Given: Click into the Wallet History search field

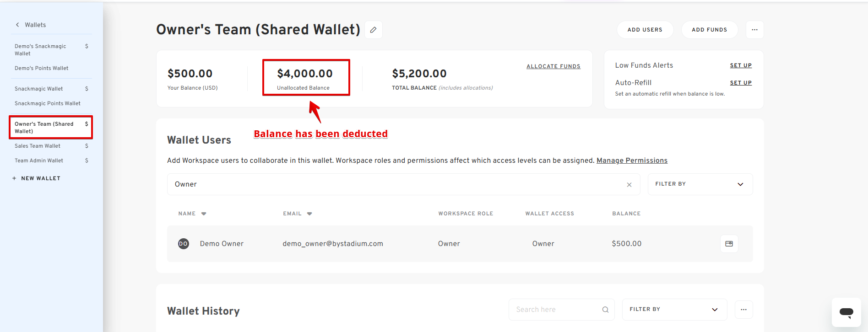Looking at the screenshot, I should (x=554, y=310).
